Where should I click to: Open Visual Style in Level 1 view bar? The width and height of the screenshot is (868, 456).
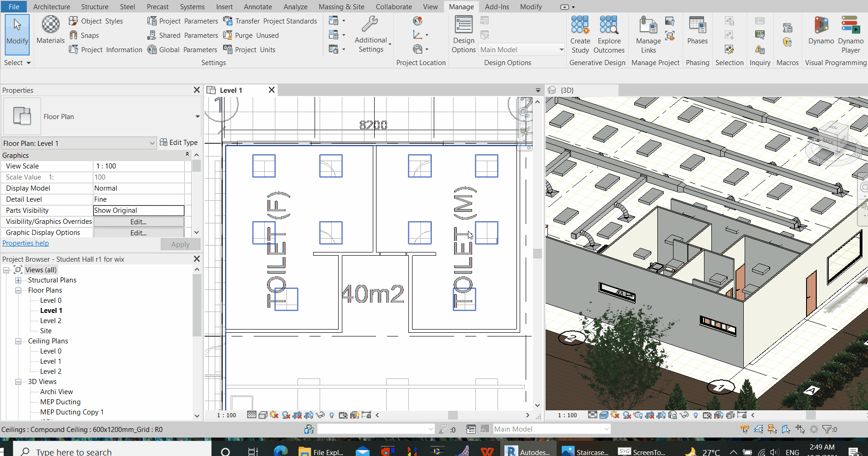(263, 415)
